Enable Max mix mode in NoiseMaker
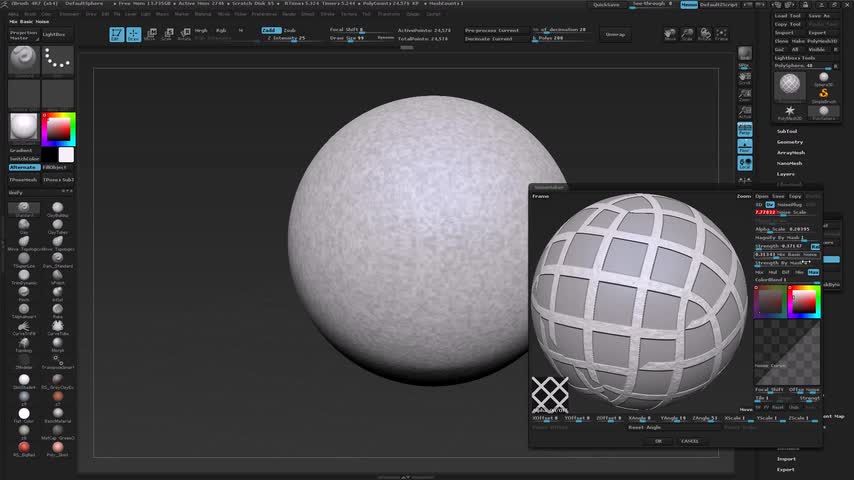The image size is (854, 480). pyautogui.click(x=813, y=272)
